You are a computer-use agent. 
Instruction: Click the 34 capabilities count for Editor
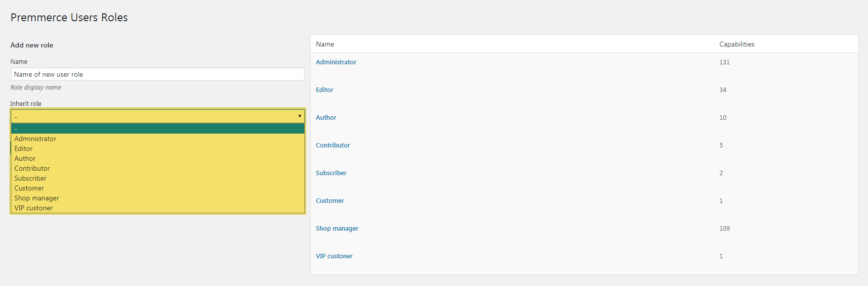[x=723, y=90]
